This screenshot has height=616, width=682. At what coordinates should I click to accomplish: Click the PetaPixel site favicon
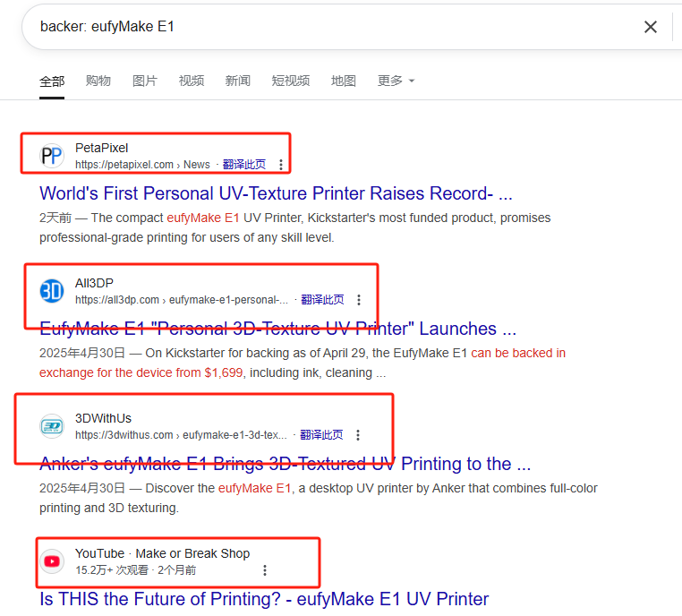52,156
